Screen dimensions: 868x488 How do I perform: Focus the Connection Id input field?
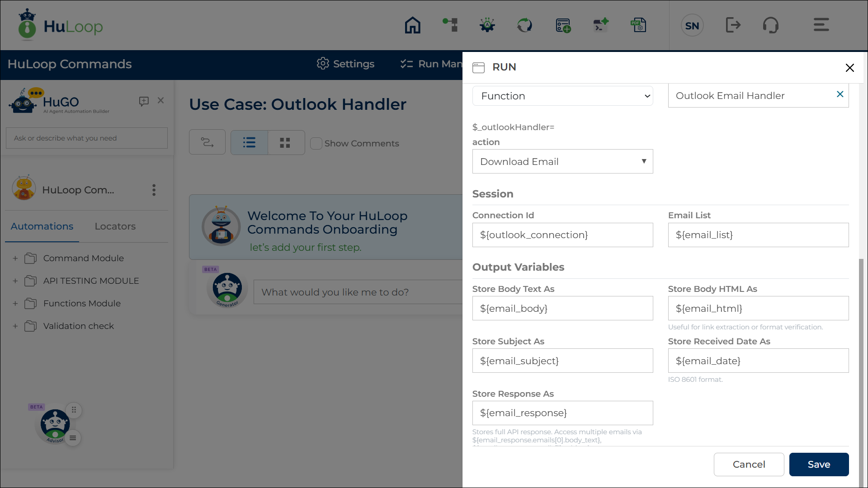point(562,235)
